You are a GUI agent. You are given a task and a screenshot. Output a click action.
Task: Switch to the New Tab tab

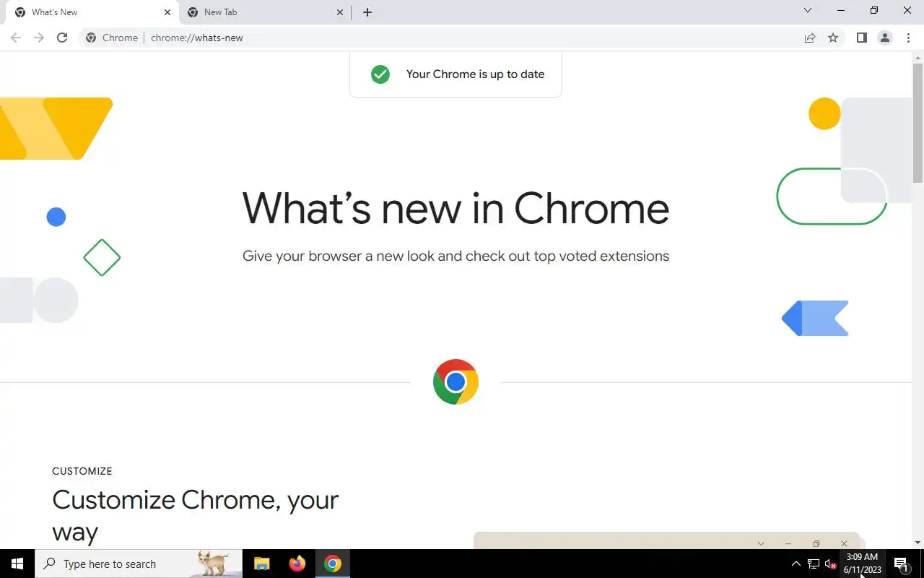[261, 12]
